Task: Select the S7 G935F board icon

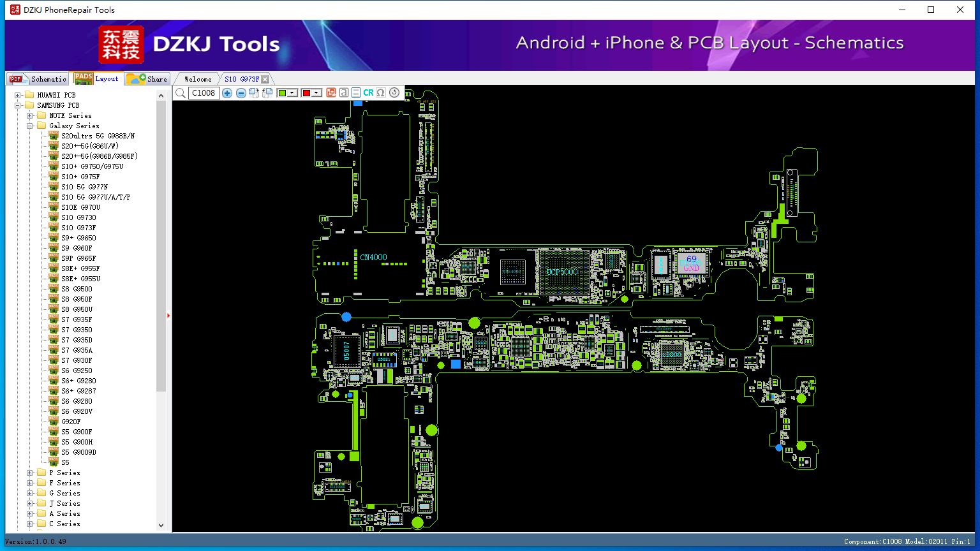Action: (x=54, y=320)
